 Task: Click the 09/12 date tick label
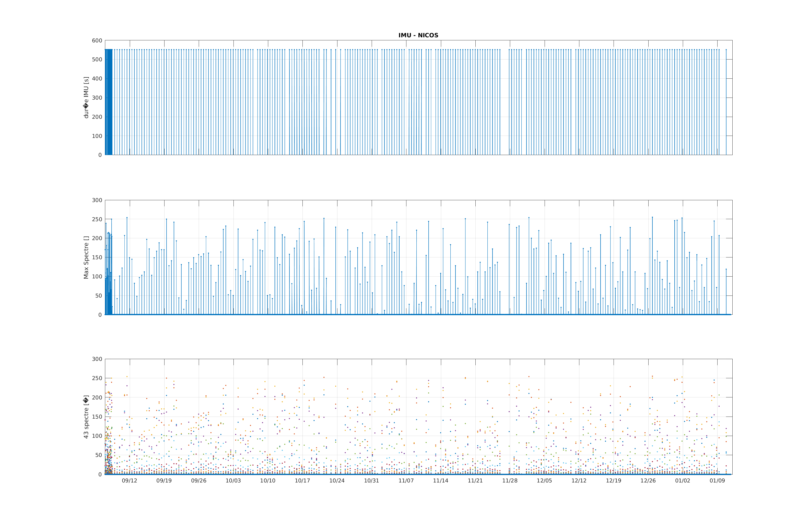pos(130,481)
